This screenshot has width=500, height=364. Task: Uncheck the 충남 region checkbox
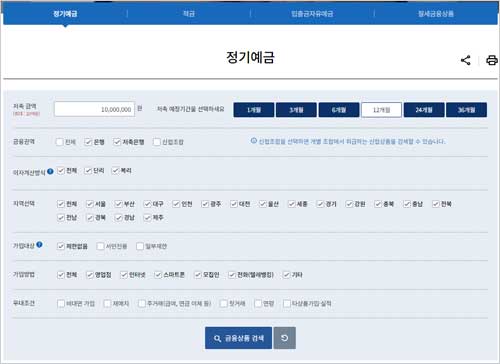pyautogui.click(x=407, y=204)
